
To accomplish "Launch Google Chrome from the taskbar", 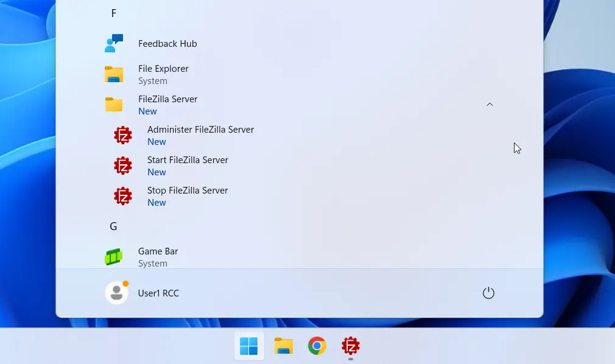I will (x=317, y=346).
